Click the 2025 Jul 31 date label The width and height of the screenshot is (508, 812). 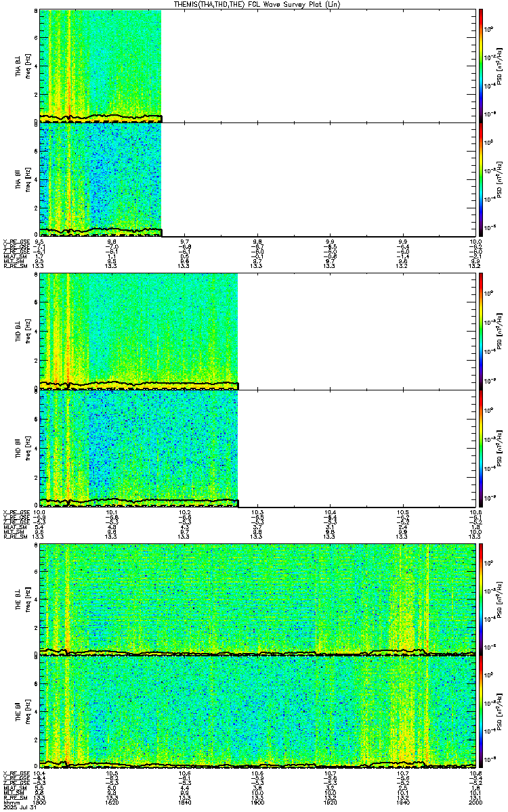tap(18, 808)
